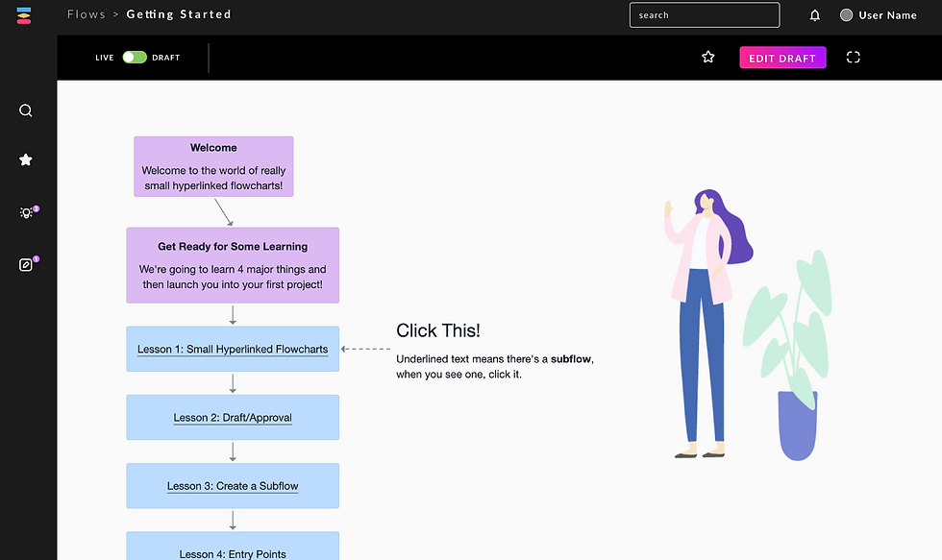Screen dimensions: 942x560
Task: Click the 'Underlined text means' note
Action: point(494,367)
